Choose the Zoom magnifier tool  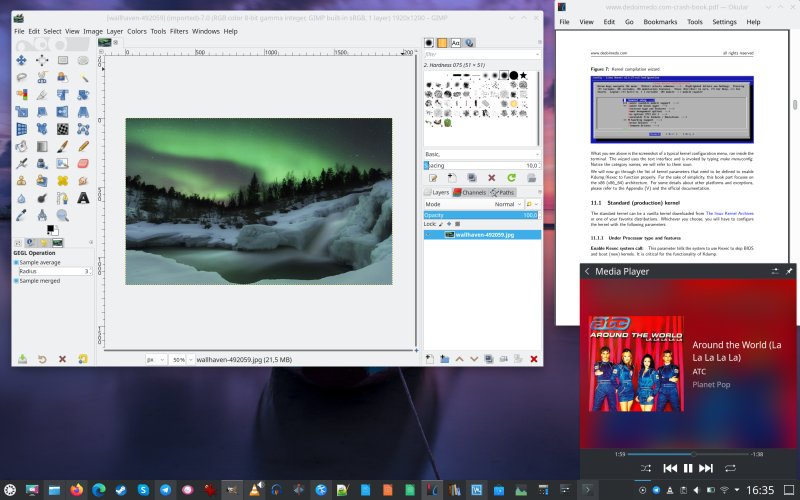pos(64,214)
